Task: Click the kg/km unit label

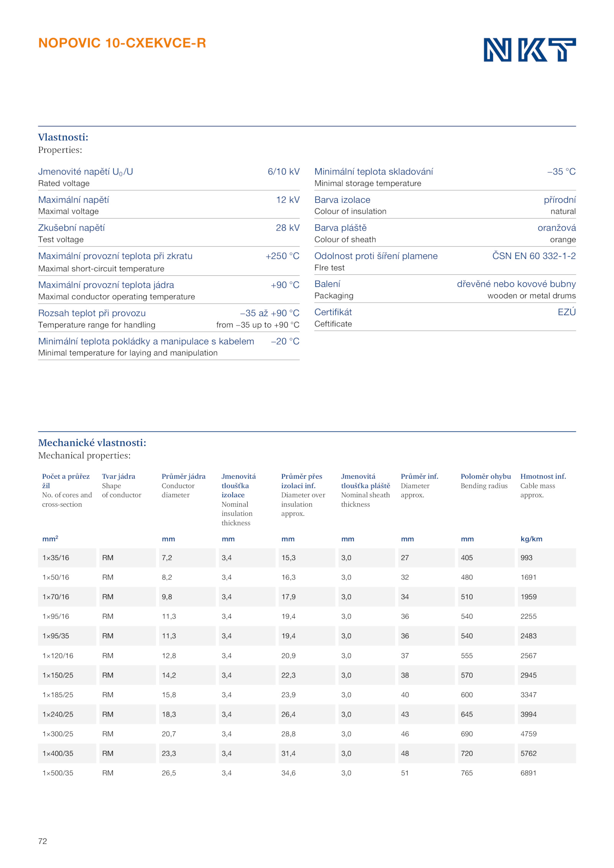Action: click(531, 539)
